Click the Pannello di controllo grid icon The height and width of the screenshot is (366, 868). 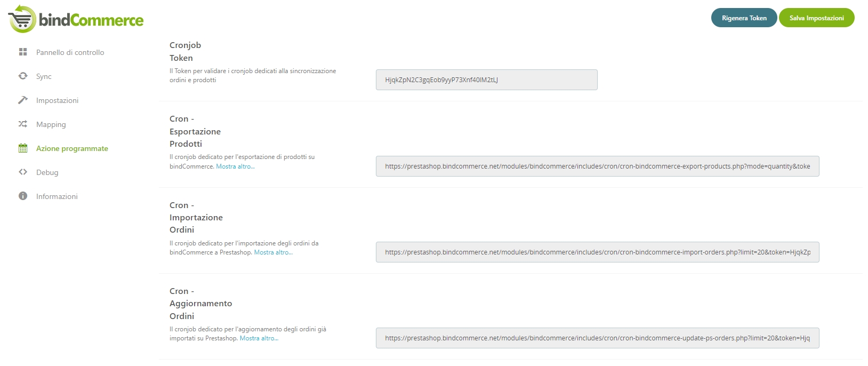click(23, 52)
